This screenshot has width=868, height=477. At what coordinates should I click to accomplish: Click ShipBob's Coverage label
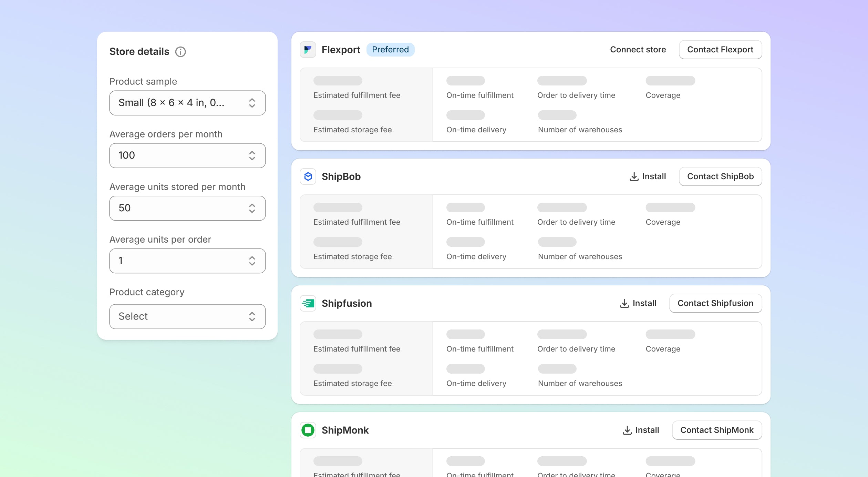point(663,222)
